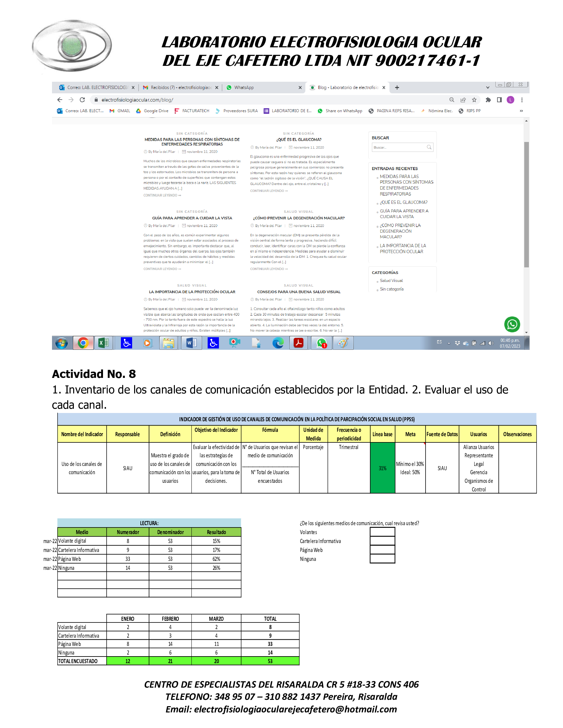The height and width of the screenshot is (728, 563).
Task: Open WhatsApp from the taskbar
Action: (x=322, y=343)
